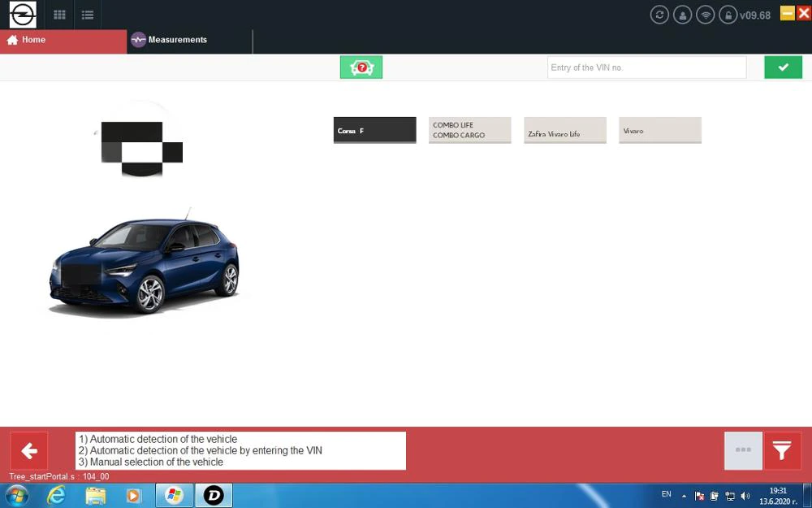Screen dimensions: 812x508
Task: Open the EN language selector in the taskbar
Action: click(x=666, y=494)
